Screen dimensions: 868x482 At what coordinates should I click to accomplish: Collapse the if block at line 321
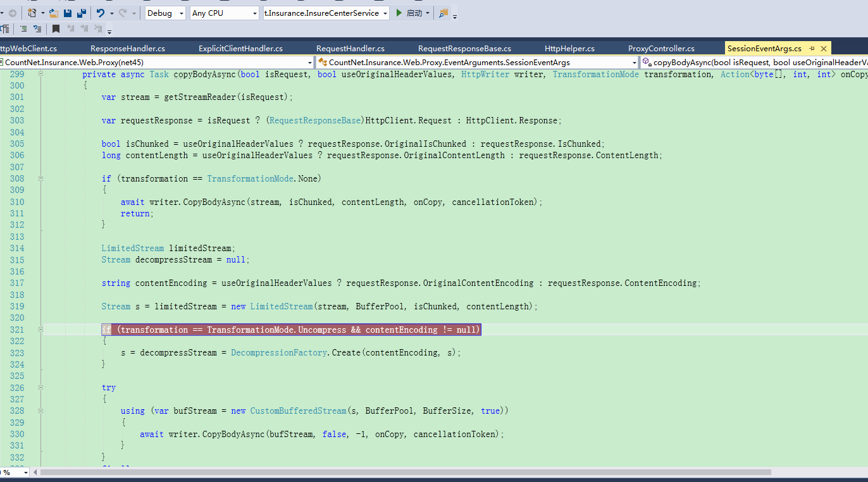pos(41,330)
